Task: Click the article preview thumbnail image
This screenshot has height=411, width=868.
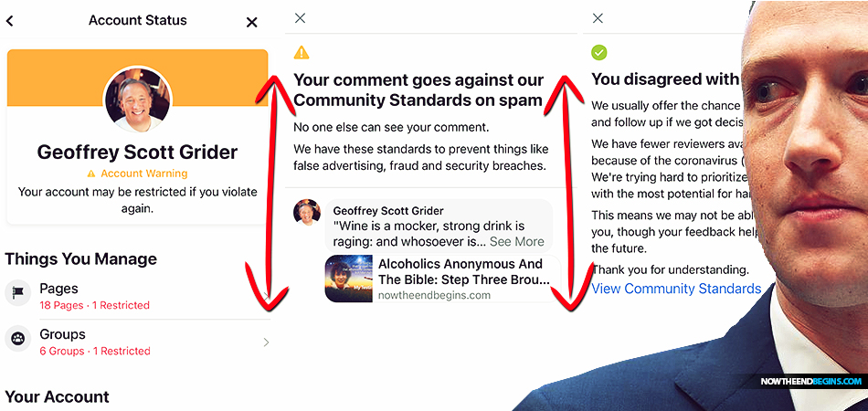Action: click(349, 279)
